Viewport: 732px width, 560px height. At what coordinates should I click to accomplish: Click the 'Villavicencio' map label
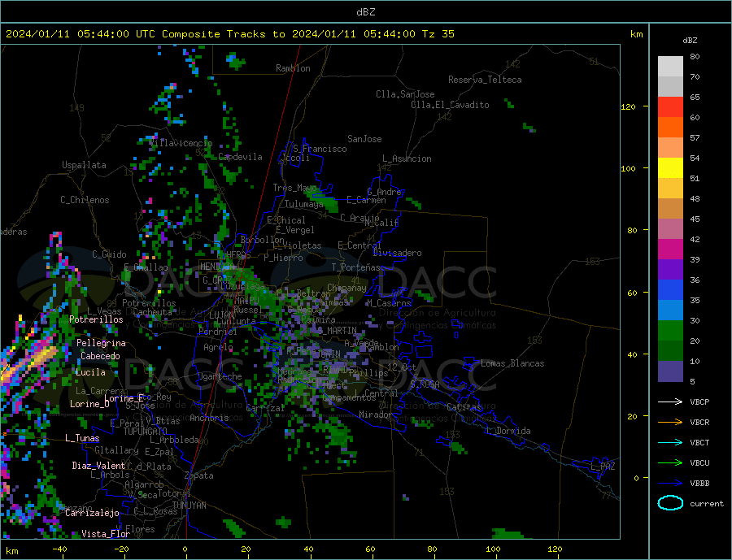[x=181, y=143]
